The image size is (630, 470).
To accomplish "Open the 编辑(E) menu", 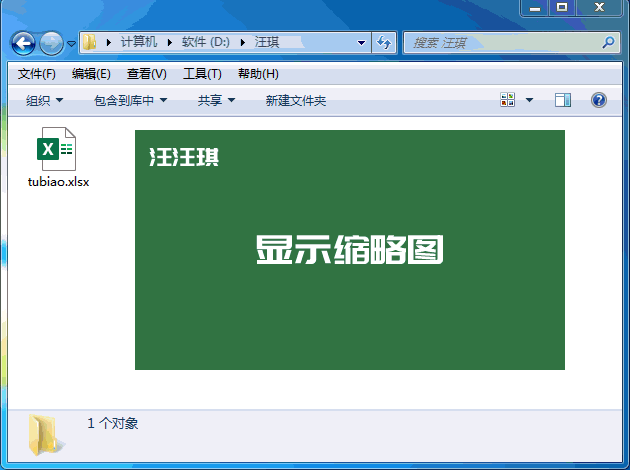I will [x=91, y=74].
